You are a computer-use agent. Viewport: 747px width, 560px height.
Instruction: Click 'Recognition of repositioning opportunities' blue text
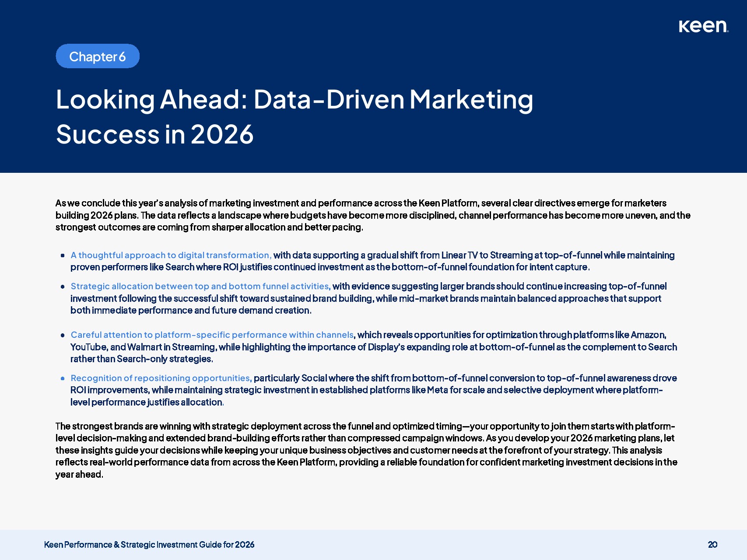coord(161,378)
